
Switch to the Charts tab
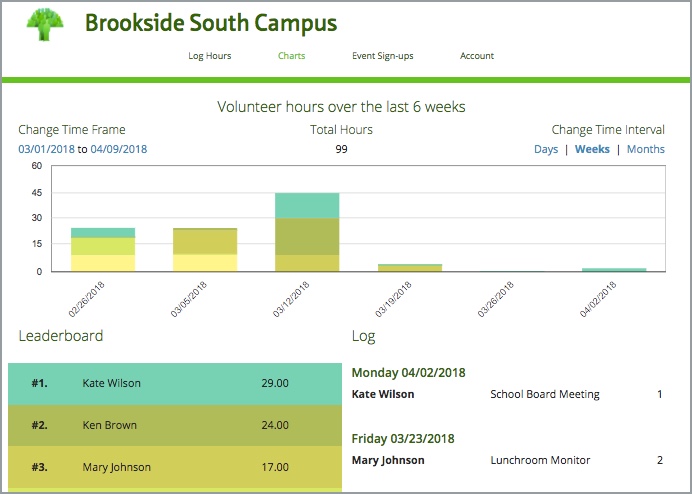291,56
